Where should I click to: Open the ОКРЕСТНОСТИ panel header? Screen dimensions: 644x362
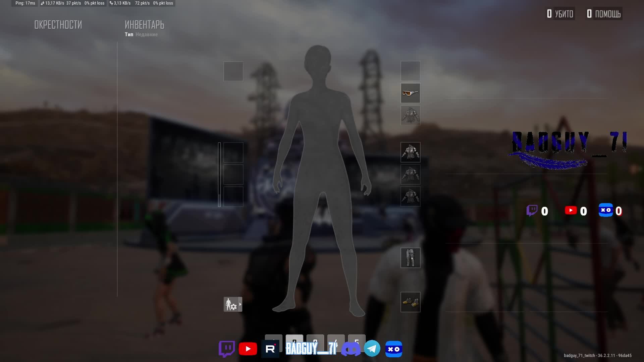[x=58, y=25]
